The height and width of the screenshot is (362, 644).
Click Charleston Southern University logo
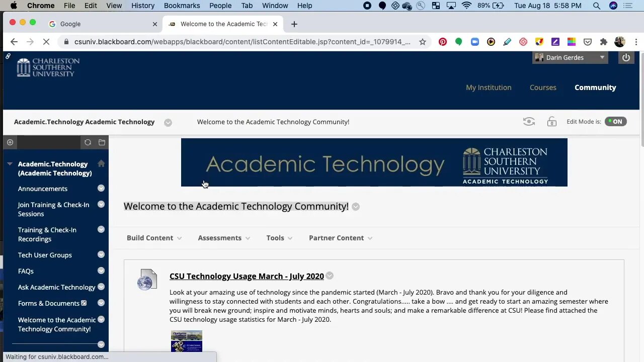pos(48,67)
